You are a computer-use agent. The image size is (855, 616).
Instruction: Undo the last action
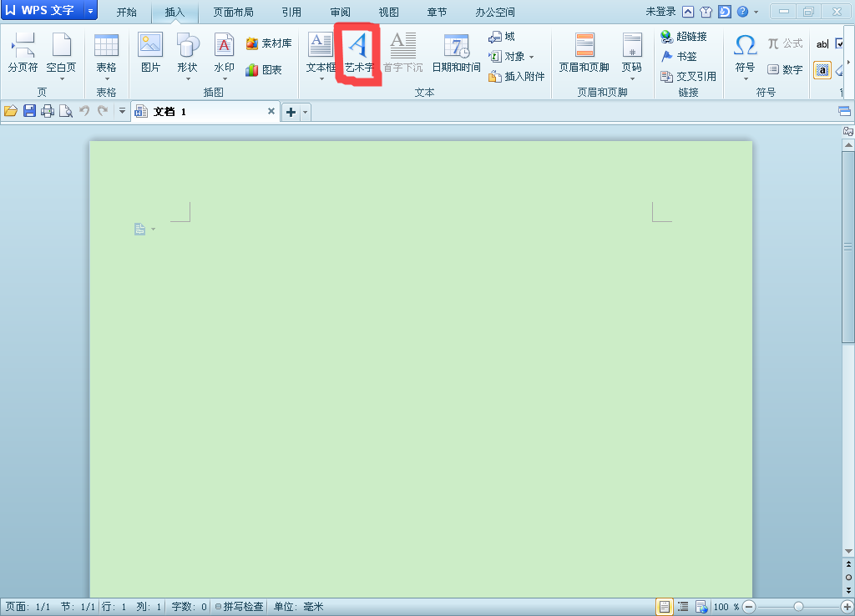point(84,111)
